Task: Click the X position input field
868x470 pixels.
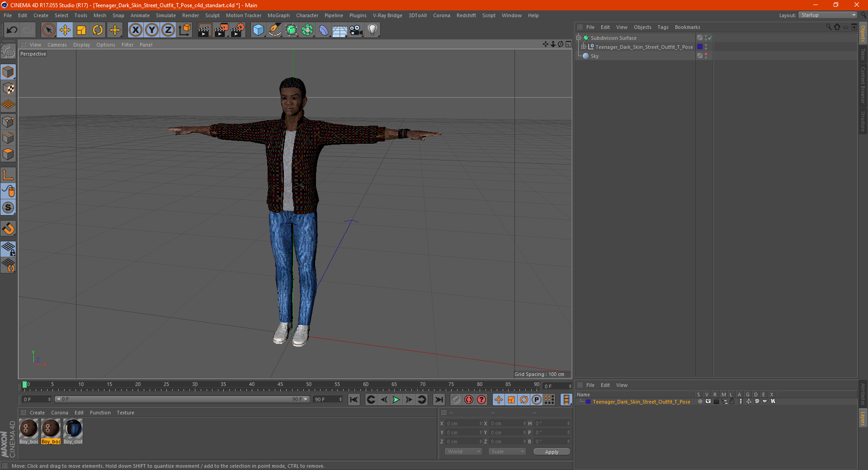Action: pos(464,423)
